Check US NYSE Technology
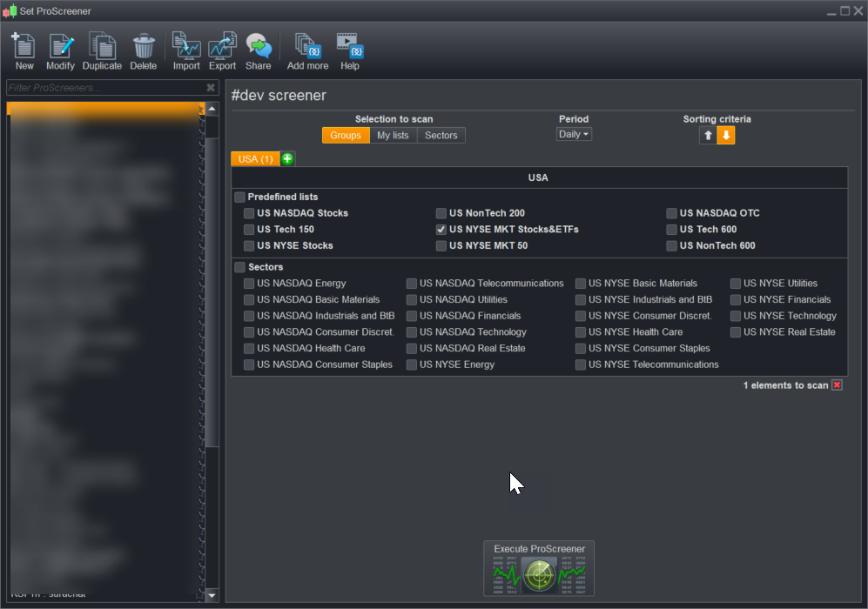The image size is (868, 609). (x=736, y=316)
